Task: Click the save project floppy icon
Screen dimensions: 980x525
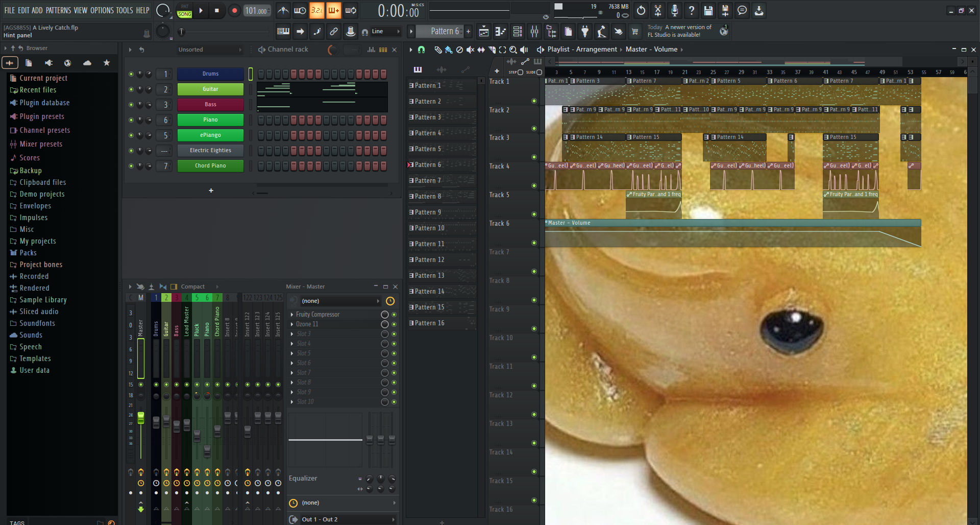Action: [708, 10]
